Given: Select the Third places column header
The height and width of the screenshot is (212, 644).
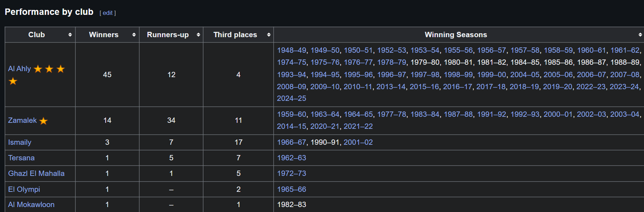Looking at the screenshot, I should click(235, 35).
